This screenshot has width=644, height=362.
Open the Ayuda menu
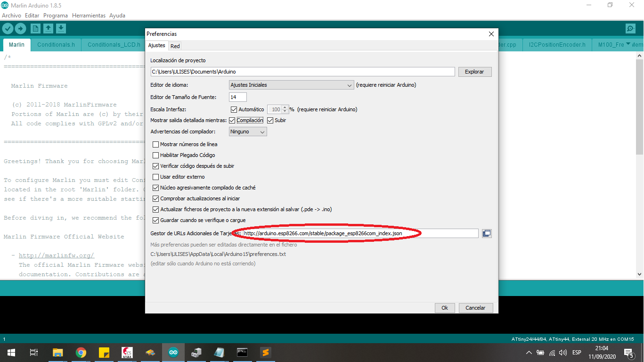point(117,16)
